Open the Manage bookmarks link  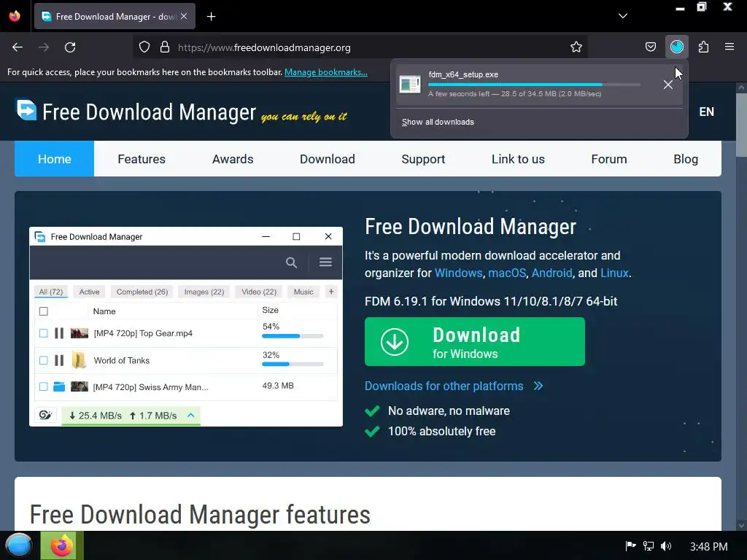(x=326, y=72)
